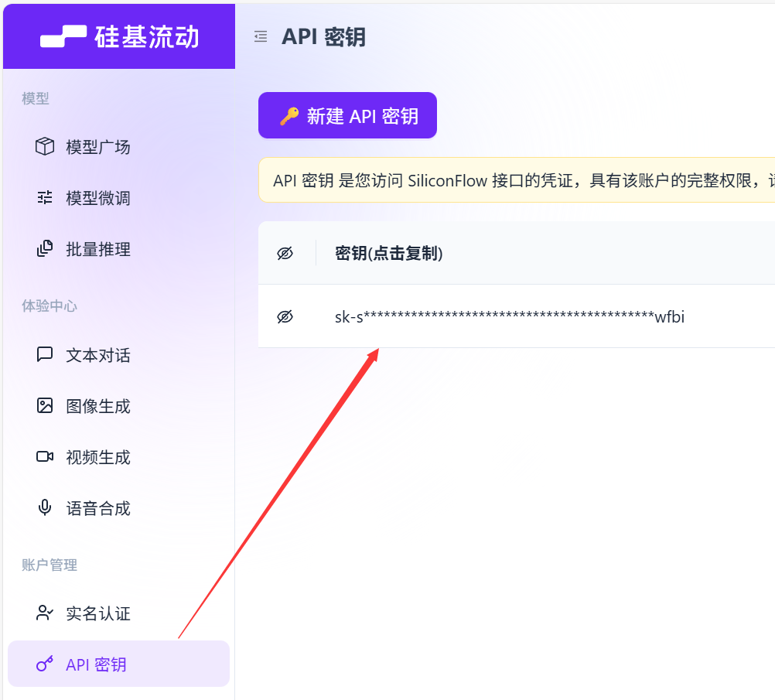Click the sliders icon beside 模型微调
This screenshot has height=700, width=775.
45,198
